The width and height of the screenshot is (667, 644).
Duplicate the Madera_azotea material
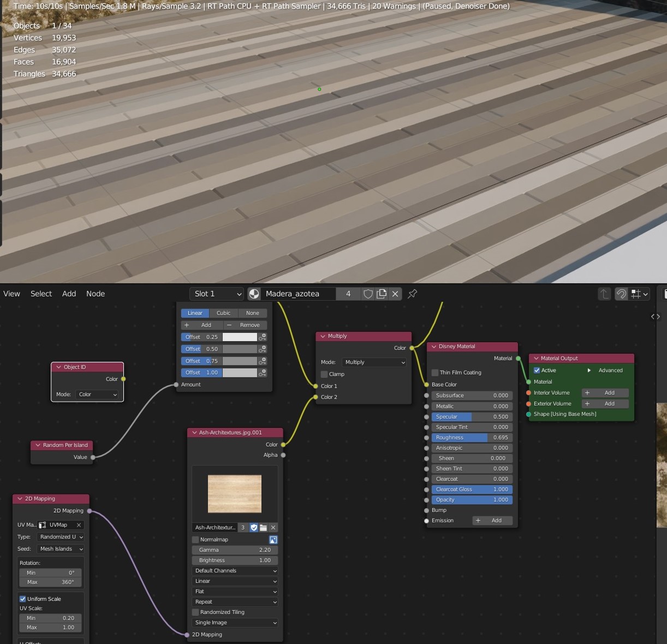coord(382,294)
